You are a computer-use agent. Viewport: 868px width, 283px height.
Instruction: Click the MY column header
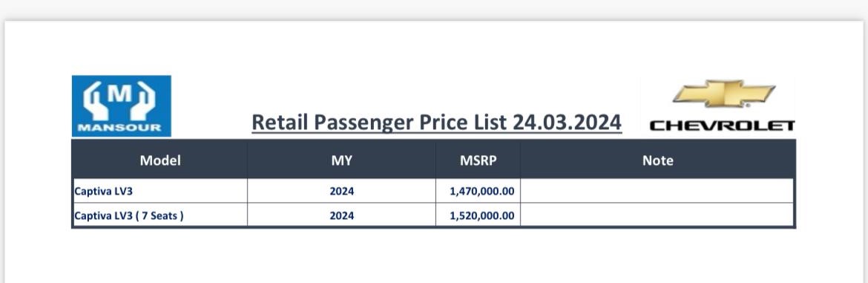(341, 160)
